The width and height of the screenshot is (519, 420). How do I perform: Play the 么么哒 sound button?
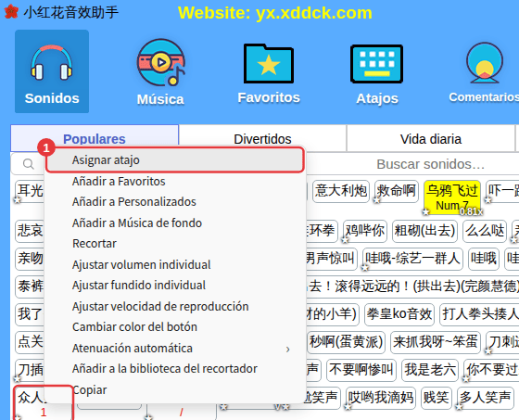pyautogui.click(x=485, y=231)
